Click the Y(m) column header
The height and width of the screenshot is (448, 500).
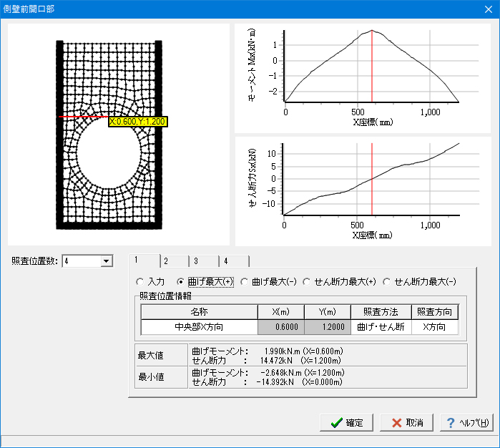328,312
